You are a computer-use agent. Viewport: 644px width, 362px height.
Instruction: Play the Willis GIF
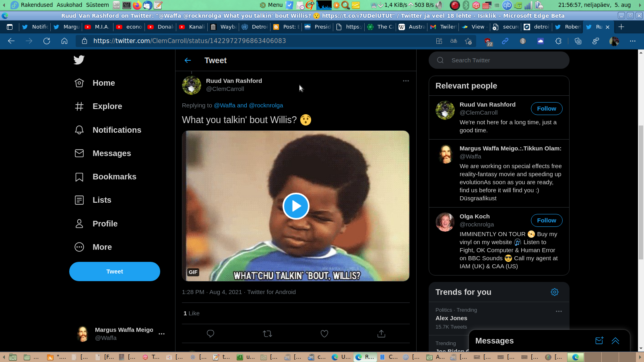click(x=296, y=206)
